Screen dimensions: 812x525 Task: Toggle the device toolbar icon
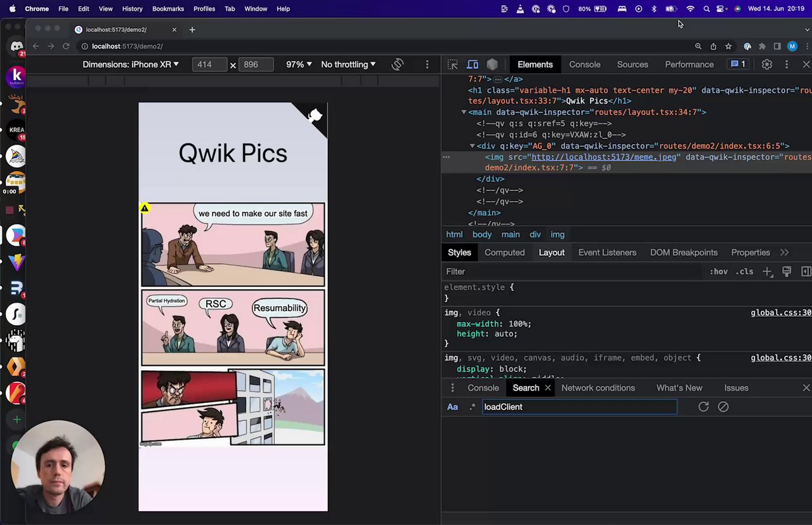(473, 65)
